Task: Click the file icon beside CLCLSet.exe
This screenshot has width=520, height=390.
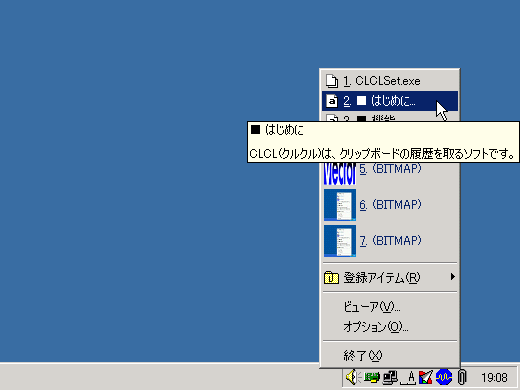Action: coord(332,81)
